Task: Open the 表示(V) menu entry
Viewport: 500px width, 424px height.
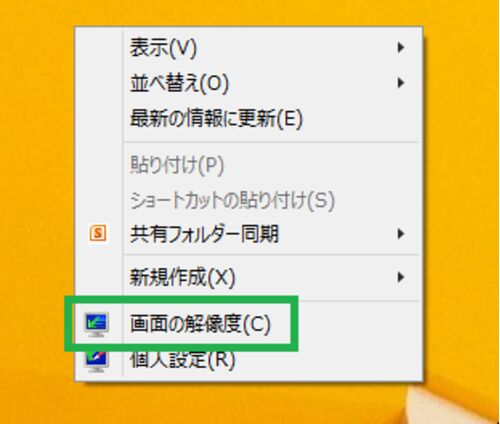Action: point(249,47)
